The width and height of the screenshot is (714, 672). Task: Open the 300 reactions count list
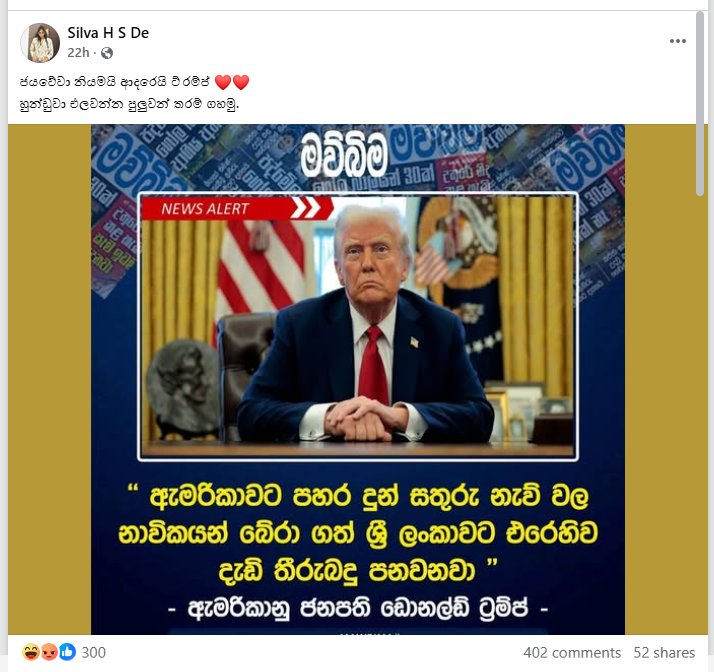pos(93,652)
